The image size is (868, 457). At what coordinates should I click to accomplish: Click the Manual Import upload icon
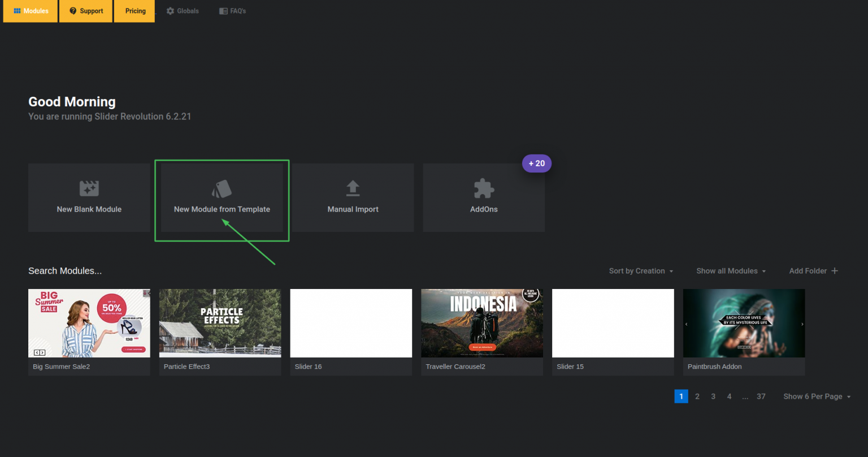click(x=353, y=188)
